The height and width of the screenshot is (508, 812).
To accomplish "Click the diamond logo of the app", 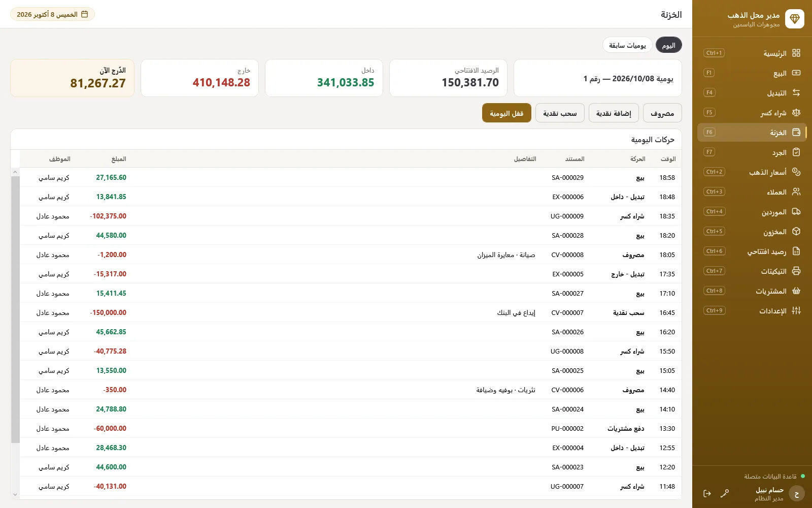I will [794, 19].
